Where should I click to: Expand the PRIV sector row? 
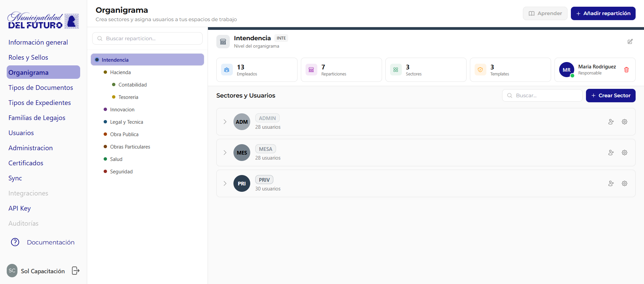225,183
